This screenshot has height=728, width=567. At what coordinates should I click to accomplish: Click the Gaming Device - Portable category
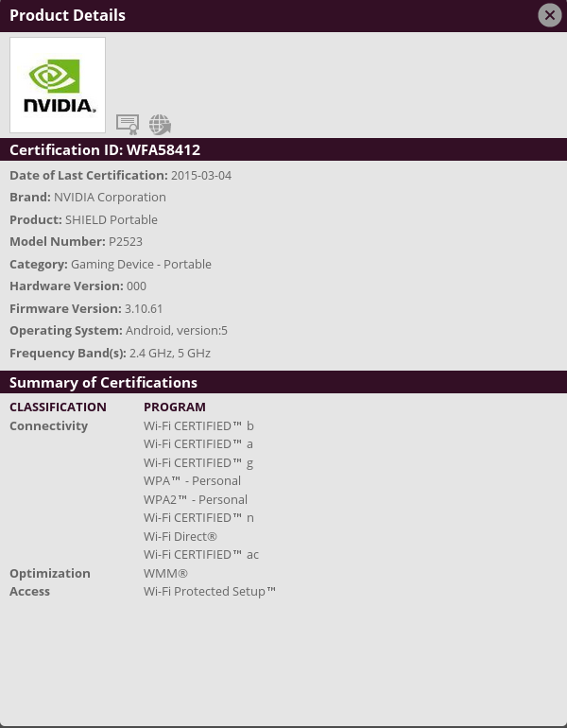(x=141, y=264)
